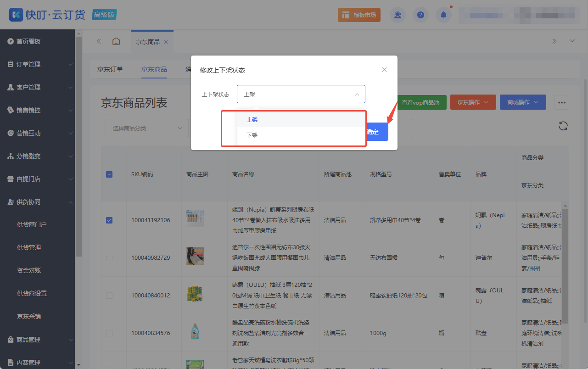Uncheck the row for SKU 100041192106
The height and width of the screenshot is (369, 588).
[x=109, y=220]
